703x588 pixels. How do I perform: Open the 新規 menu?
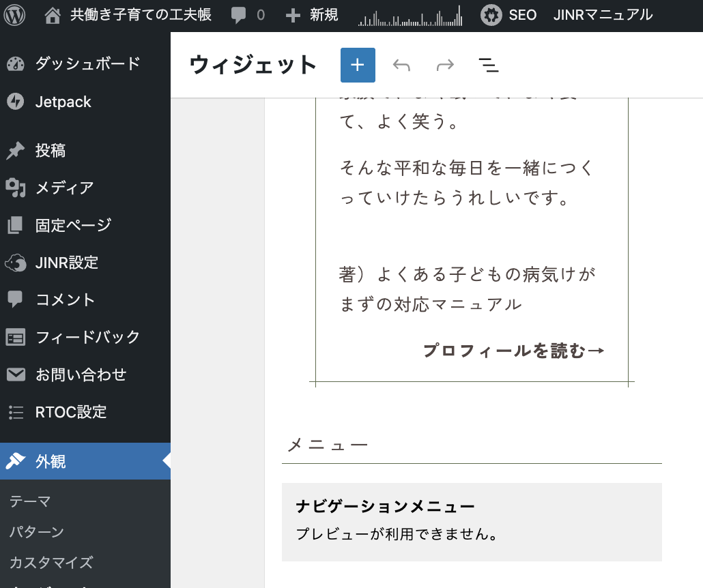pos(324,15)
